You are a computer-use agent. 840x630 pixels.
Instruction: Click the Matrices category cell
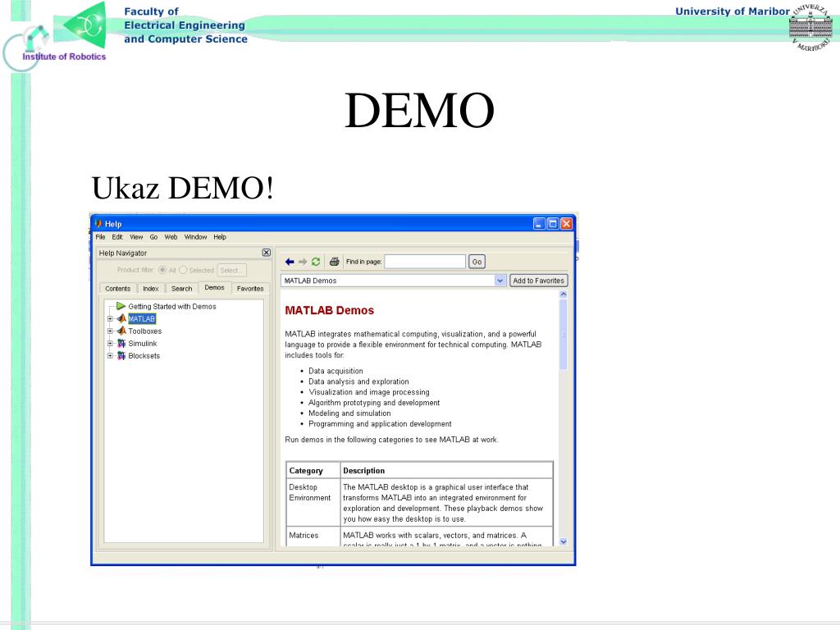tap(313, 536)
